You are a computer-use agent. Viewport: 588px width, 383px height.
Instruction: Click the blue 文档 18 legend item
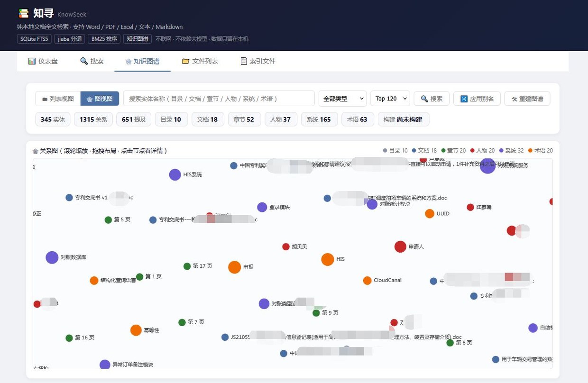(x=424, y=150)
